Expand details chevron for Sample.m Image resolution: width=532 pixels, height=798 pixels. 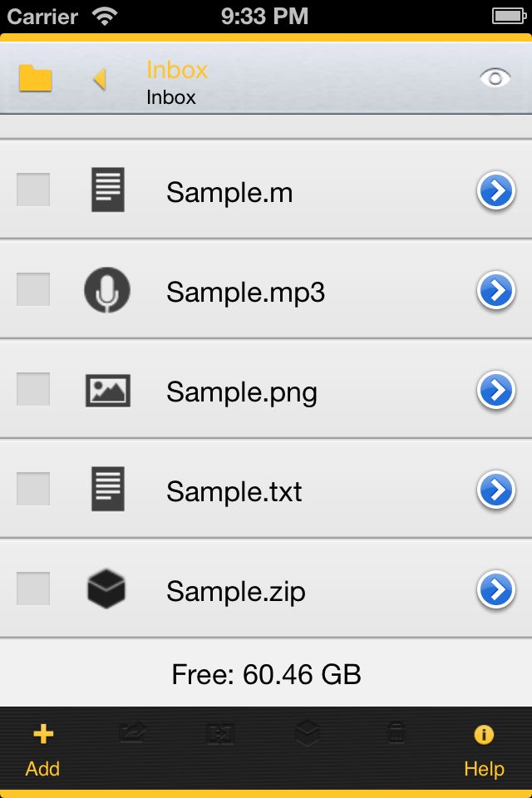[x=496, y=191]
